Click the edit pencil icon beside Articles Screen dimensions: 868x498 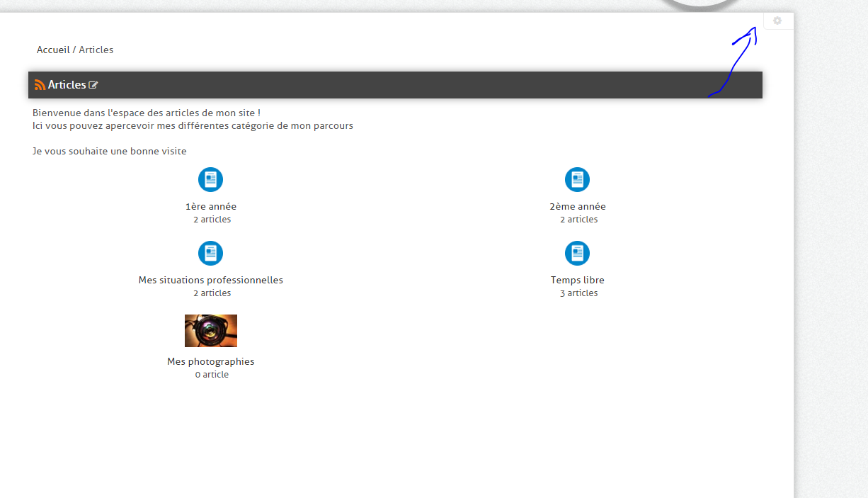[93, 85]
